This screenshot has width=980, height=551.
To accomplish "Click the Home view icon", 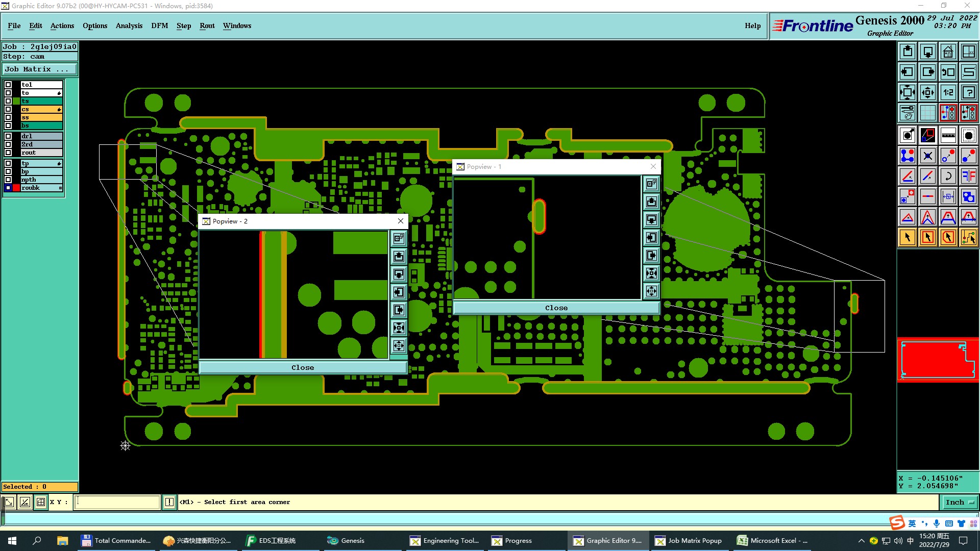I will 948,52.
